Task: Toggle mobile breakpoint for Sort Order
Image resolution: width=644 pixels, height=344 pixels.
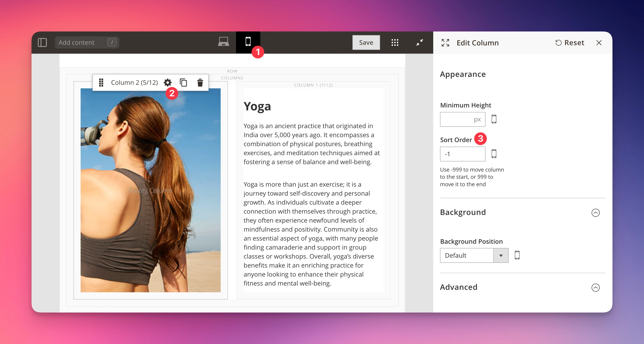Action: pos(494,154)
